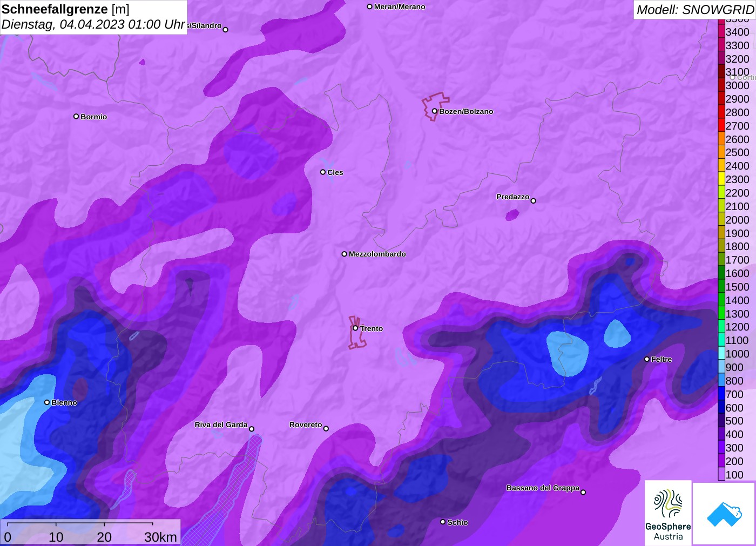This screenshot has height=546, width=756.
Task: Click the 2000 legend label
Action: click(737, 220)
